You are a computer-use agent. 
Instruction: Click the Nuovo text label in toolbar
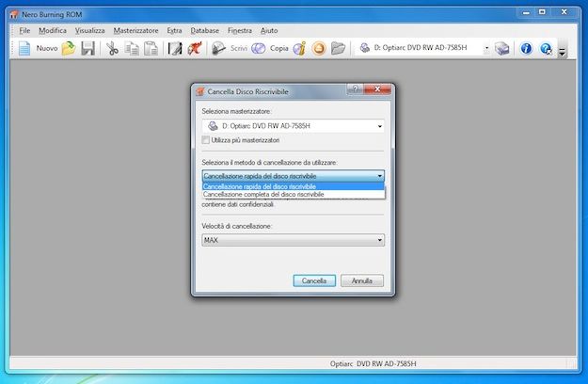[47, 48]
